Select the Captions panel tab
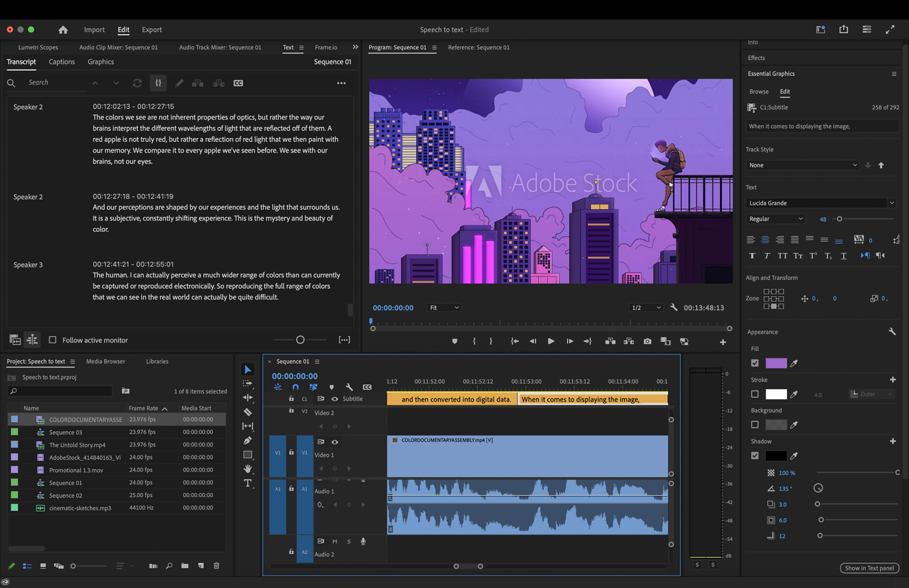The image size is (909, 588). coord(62,62)
